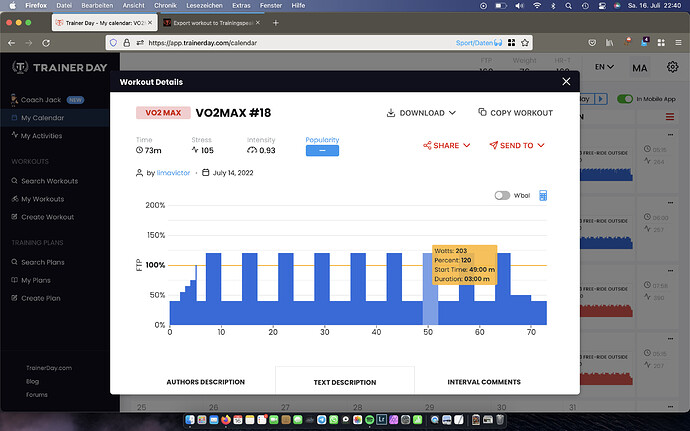Open the Extras menu
This screenshot has height=431, width=690.
tap(241, 5)
